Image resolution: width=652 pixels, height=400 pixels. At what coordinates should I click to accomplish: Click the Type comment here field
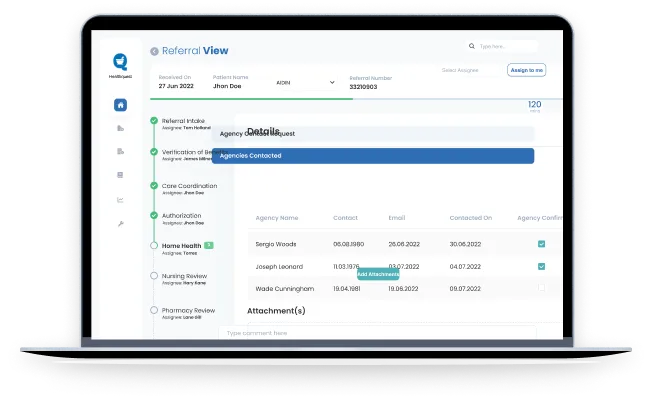click(376, 333)
